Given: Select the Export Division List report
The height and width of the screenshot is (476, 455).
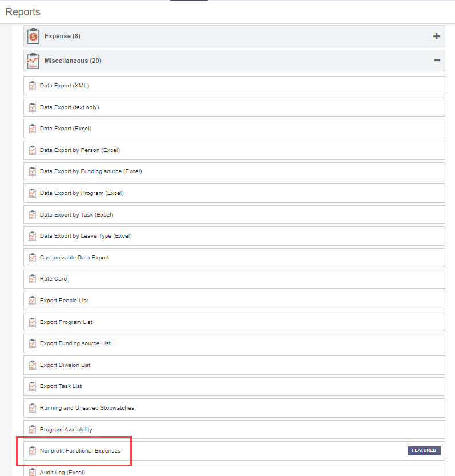Looking at the screenshot, I should [234, 365].
